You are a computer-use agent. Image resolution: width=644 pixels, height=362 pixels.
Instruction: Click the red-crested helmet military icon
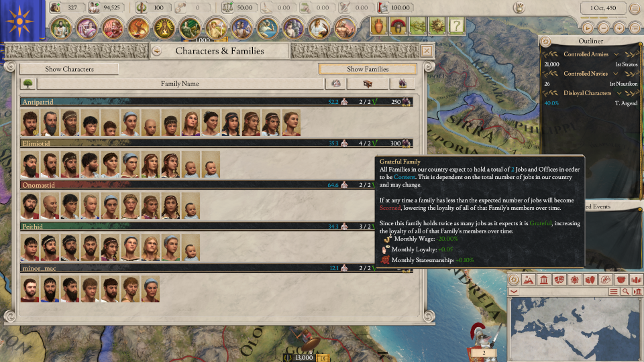[398, 26]
